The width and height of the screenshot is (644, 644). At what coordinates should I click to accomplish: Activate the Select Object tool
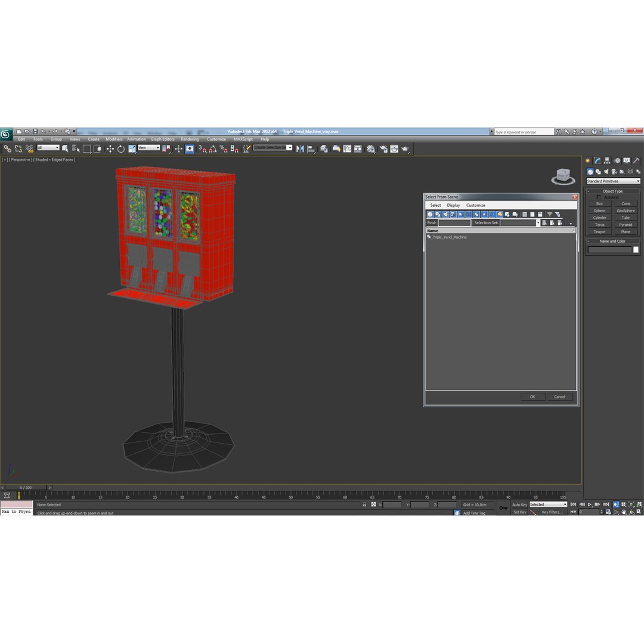pos(65,148)
